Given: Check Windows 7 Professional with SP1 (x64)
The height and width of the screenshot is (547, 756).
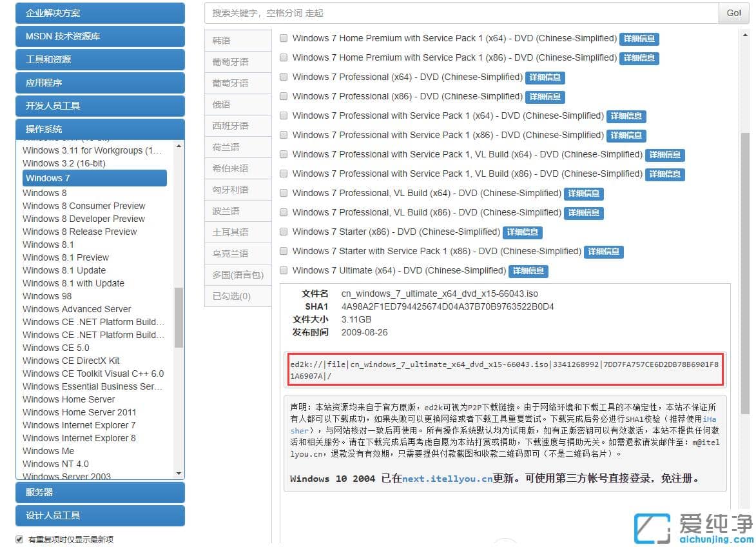Looking at the screenshot, I should point(284,116).
